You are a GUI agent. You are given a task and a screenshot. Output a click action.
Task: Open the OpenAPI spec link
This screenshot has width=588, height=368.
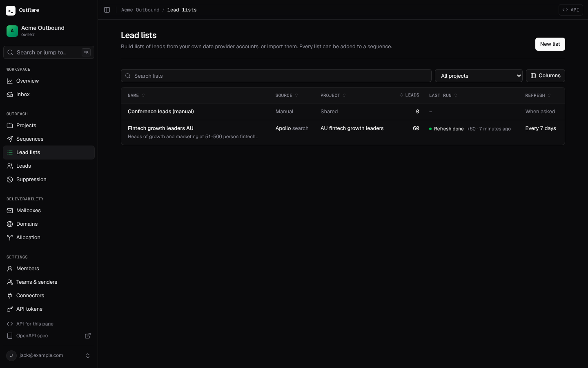pos(49,336)
